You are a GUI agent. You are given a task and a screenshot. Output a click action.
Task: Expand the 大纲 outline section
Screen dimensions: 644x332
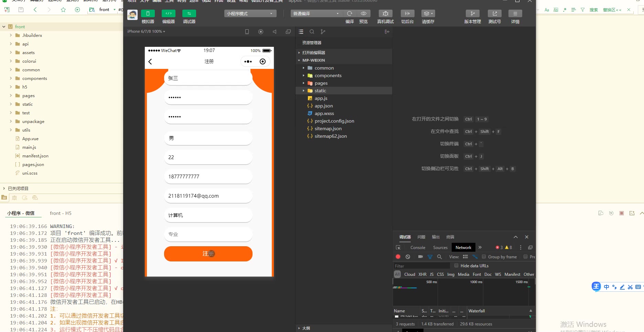344,328
